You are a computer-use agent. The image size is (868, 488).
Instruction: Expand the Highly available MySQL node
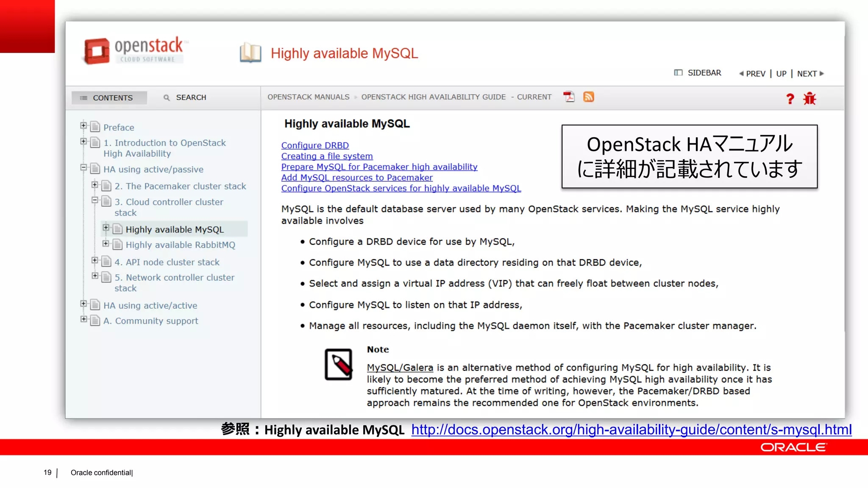106,227
